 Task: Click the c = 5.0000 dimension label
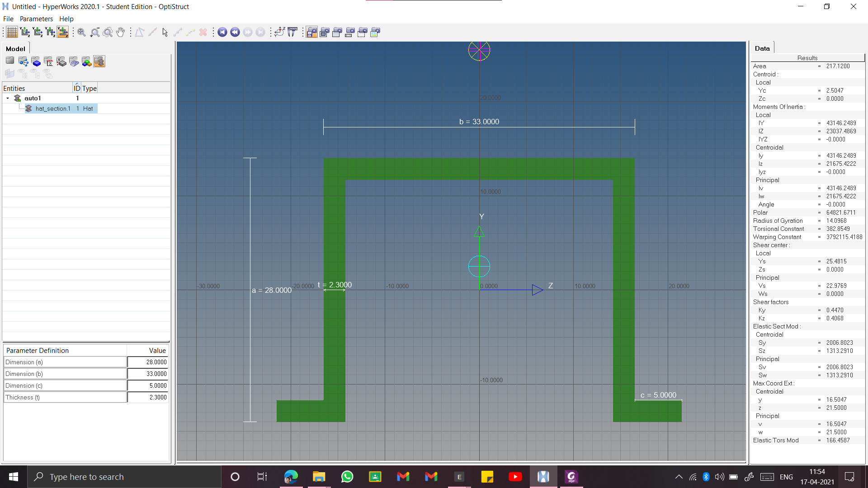pyautogui.click(x=658, y=395)
